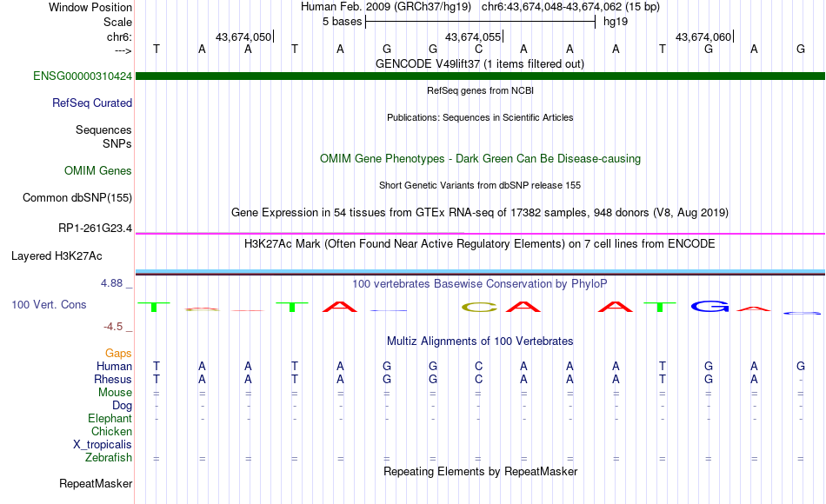The height and width of the screenshot is (504, 826).
Task: Click the 5 bases scale bar text
Action: click(x=343, y=22)
